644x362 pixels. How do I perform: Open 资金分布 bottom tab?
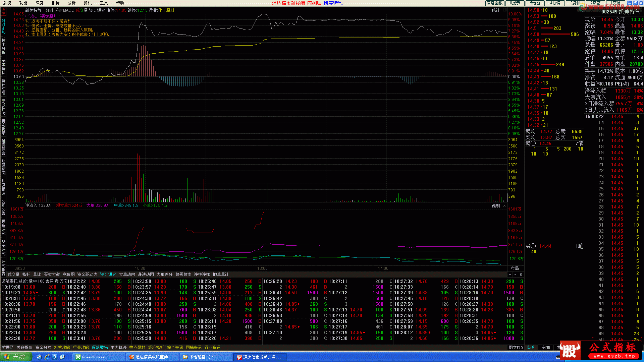(x=43, y=348)
